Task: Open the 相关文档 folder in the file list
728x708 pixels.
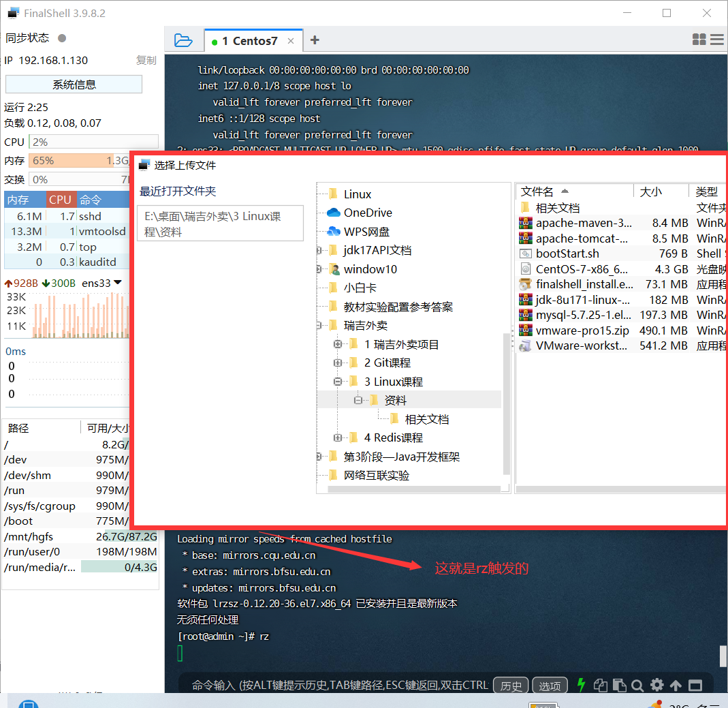Action: (x=558, y=208)
